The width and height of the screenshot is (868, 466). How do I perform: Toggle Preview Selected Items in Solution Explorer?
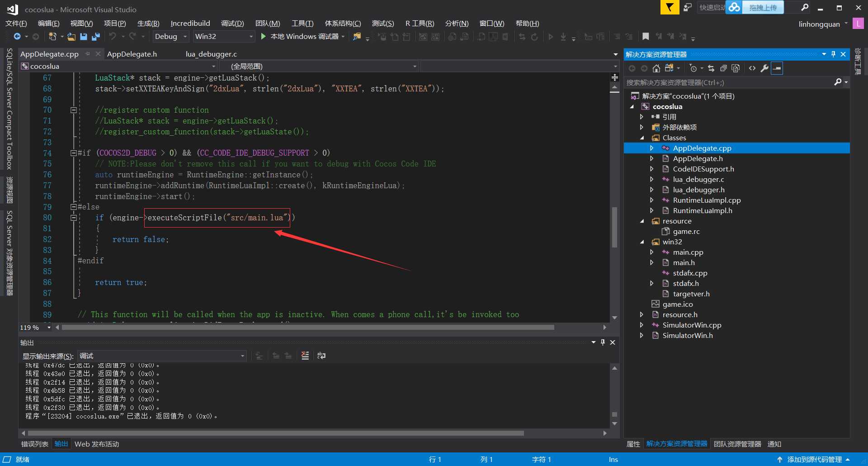click(x=777, y=68)
